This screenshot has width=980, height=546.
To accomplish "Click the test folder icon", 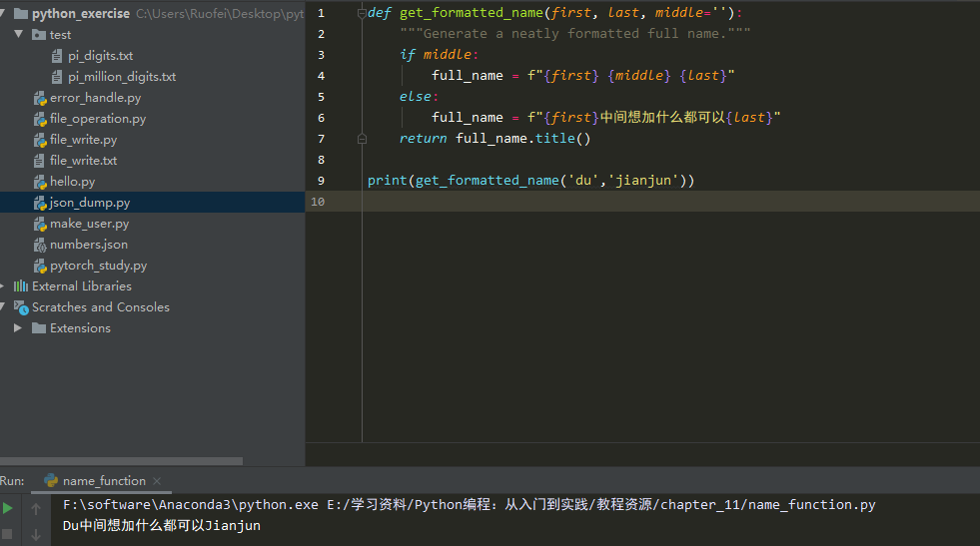I will click(39, 34).
